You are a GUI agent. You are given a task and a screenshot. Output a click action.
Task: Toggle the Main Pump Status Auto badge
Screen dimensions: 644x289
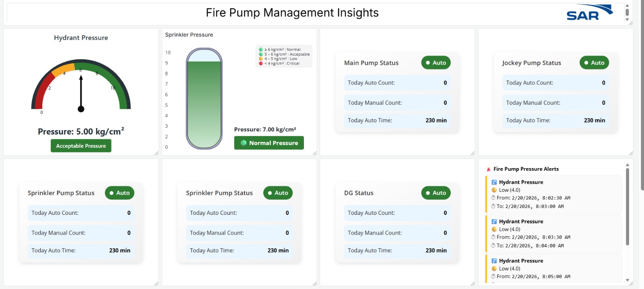pos(436,63)
